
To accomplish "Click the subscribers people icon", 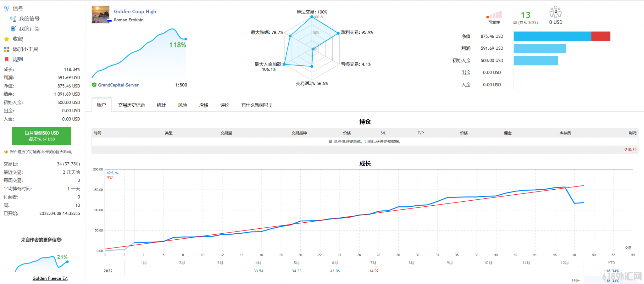I will [555, 12].
